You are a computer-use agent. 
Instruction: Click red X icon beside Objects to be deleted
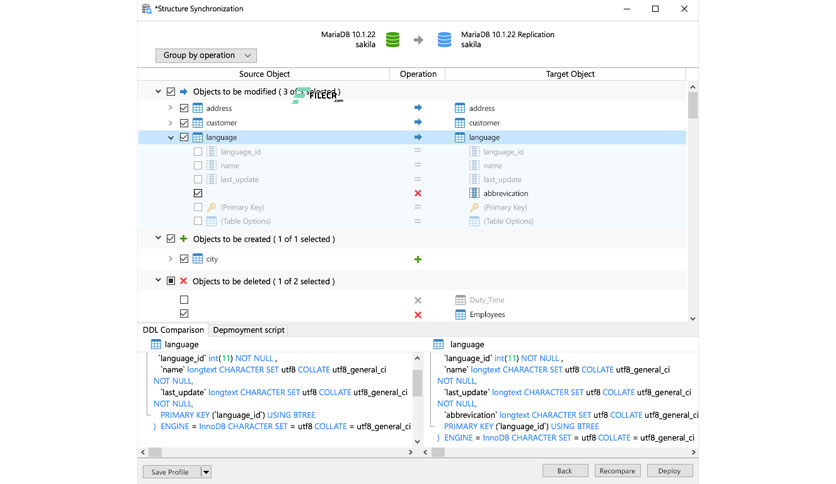(183, 281)
